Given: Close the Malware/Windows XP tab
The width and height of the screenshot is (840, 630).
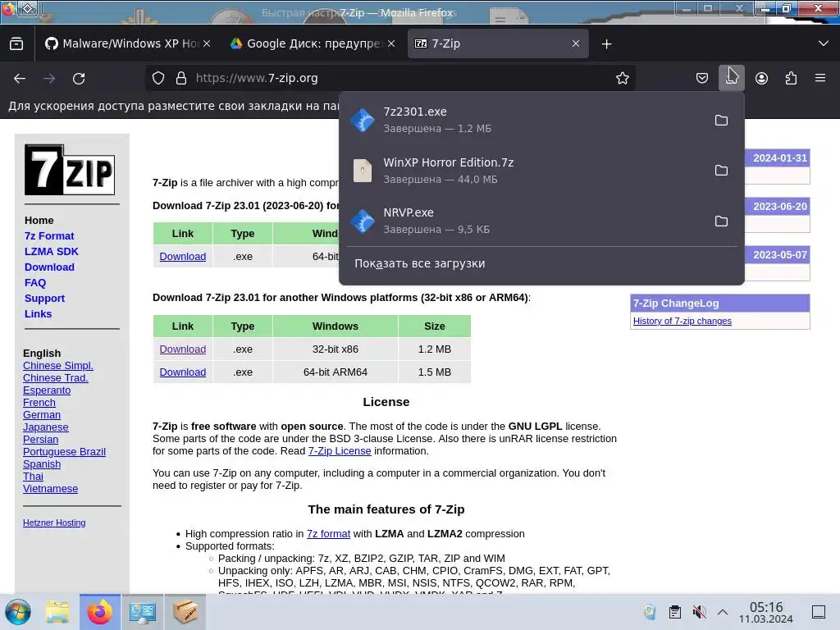Looking at the screenshot, I should pyautogui.click(x=207, y=43).
